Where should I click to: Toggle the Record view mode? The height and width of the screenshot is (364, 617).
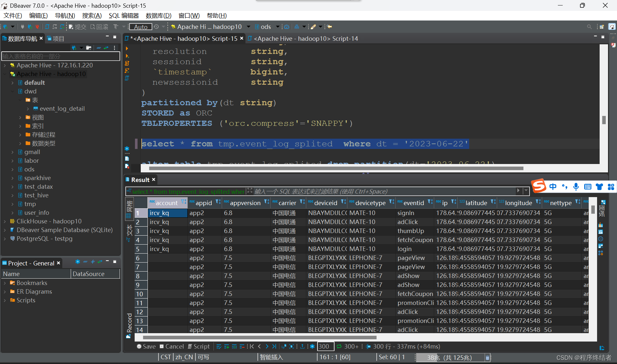pyautogui.click(x=129, y=325)
